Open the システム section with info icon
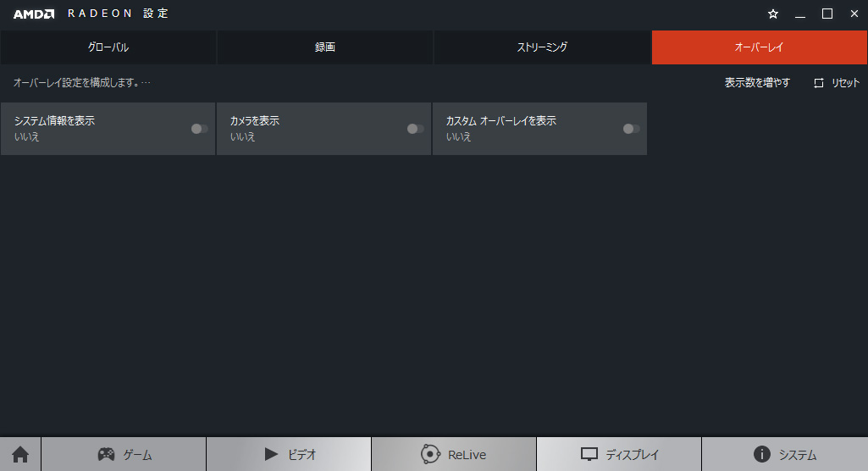 pyautogui.click(x=784, y=455)
